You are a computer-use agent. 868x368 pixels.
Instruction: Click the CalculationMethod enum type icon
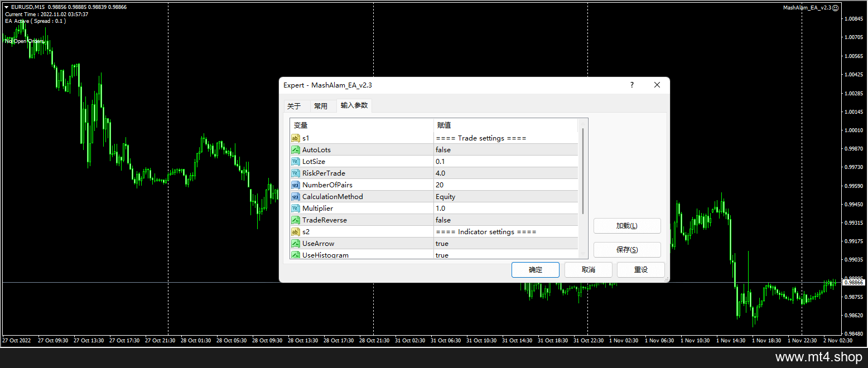coord(295,197)
